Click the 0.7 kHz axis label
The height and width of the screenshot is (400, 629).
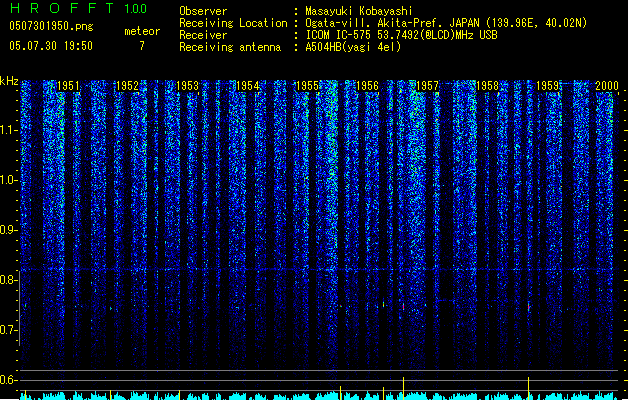pos(8,330)
